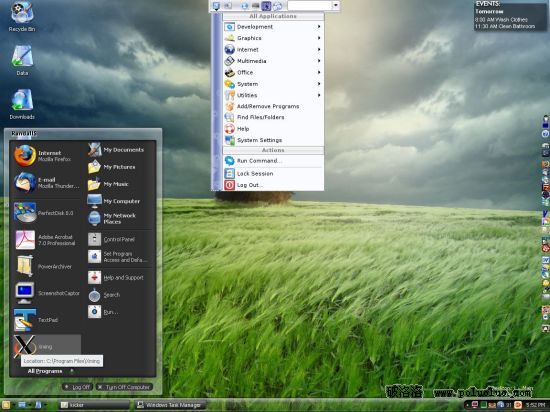Switch to the kicker taskbar window
This screenshot has height=412, width=550.
93,405
